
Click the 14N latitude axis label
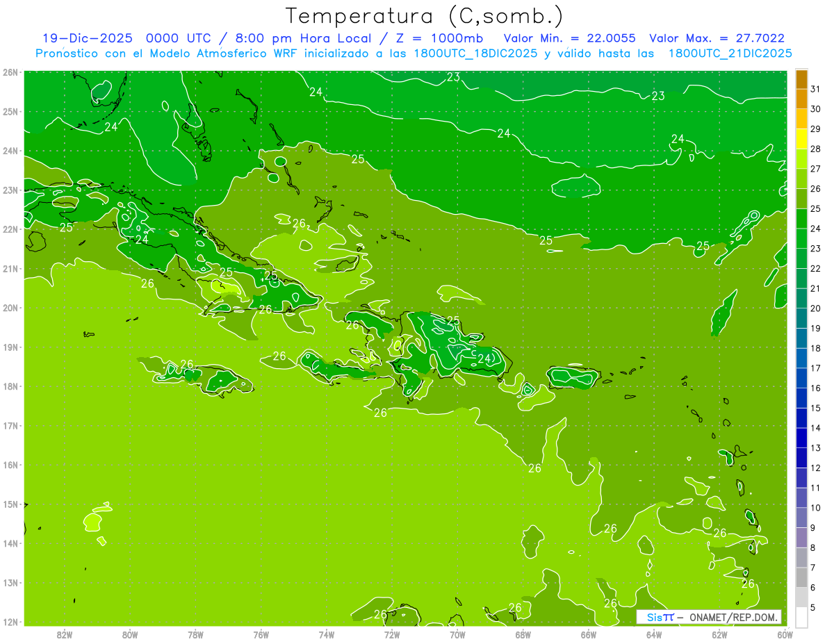coord(10,543)
